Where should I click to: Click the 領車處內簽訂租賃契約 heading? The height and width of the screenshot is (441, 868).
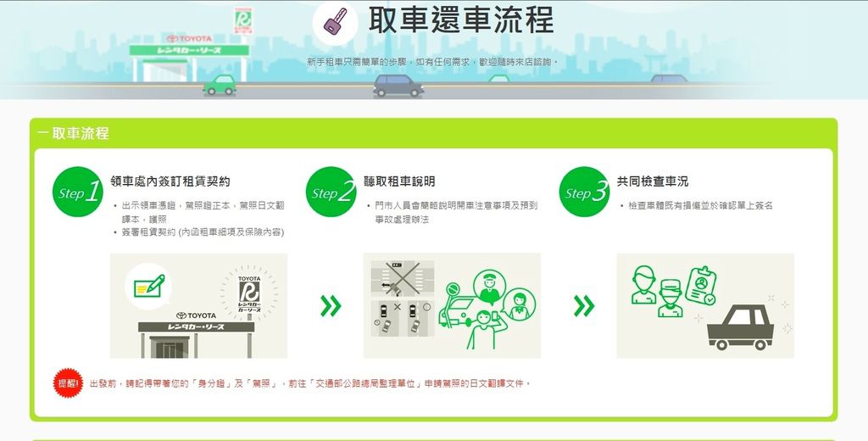coord(170,181)
